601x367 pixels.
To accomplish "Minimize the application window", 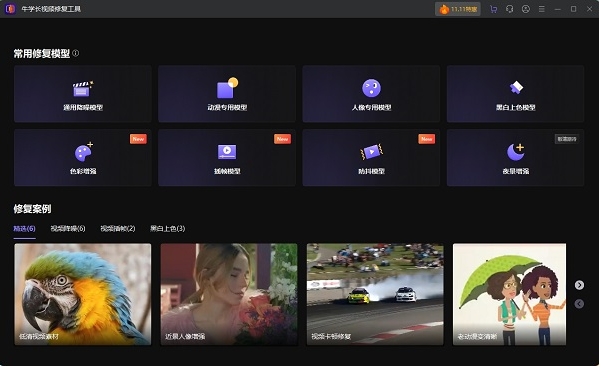I will coord(558,9).
